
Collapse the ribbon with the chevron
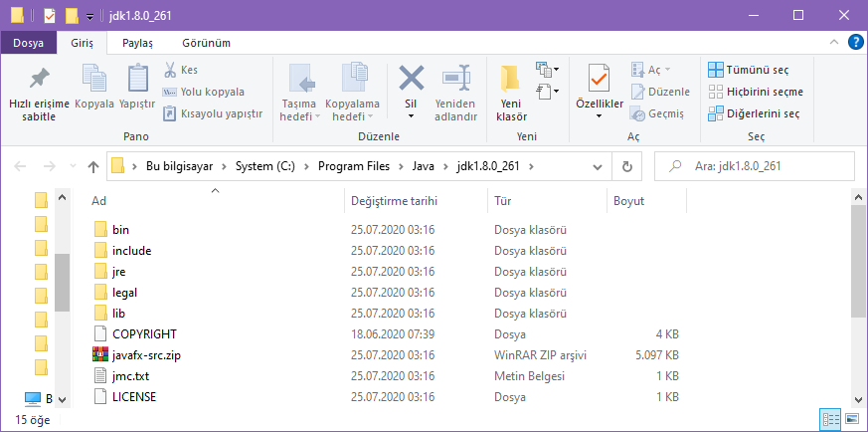[x=834, y=43]
